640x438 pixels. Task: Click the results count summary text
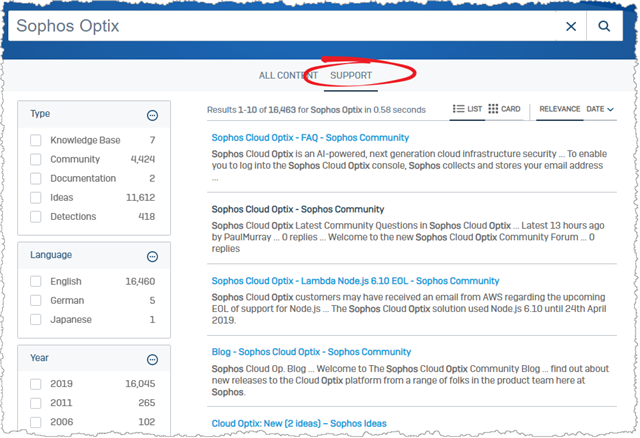316,110
